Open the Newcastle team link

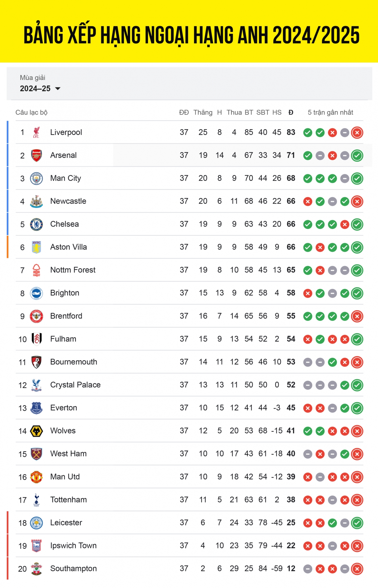point(68,201)
